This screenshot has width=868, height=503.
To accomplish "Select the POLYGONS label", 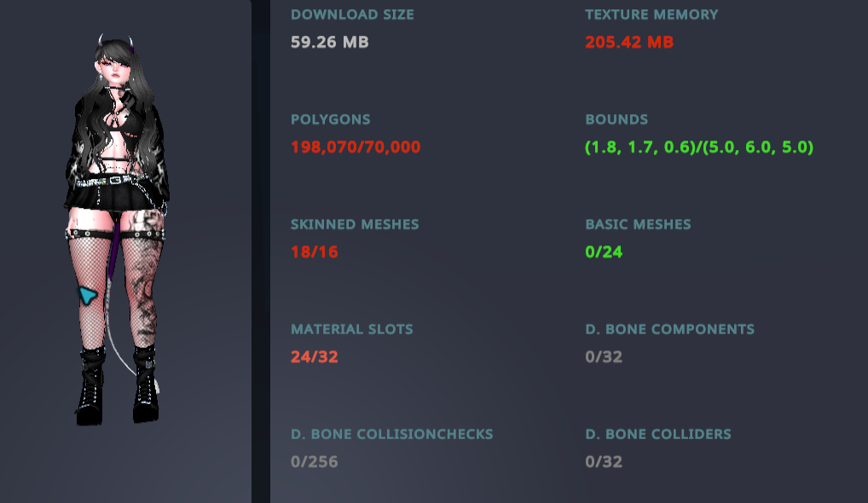I will [331, 119].
